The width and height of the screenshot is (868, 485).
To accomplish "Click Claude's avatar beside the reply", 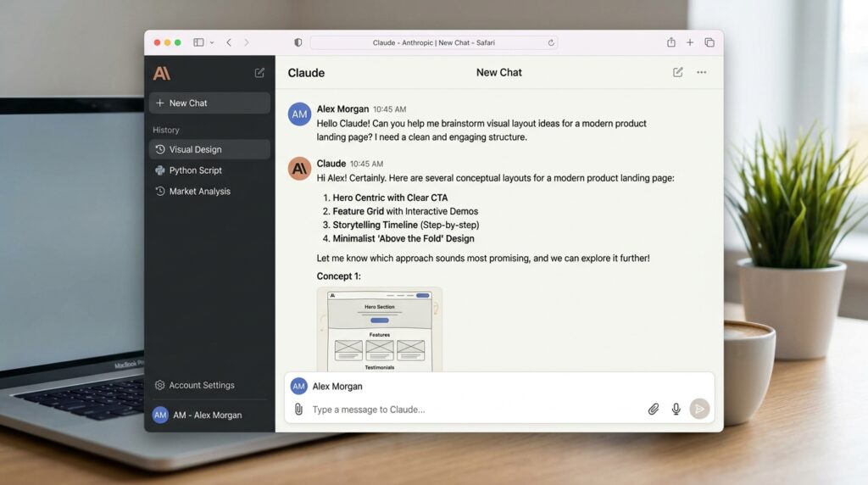I will [299, 169].
